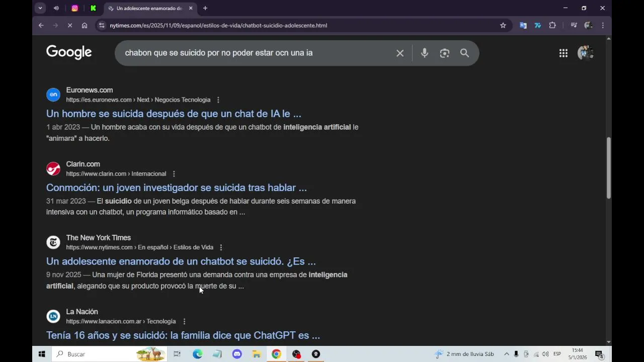Click the Euronews favicon
Screen dimensions: 644x362
(x=53, y=95)
